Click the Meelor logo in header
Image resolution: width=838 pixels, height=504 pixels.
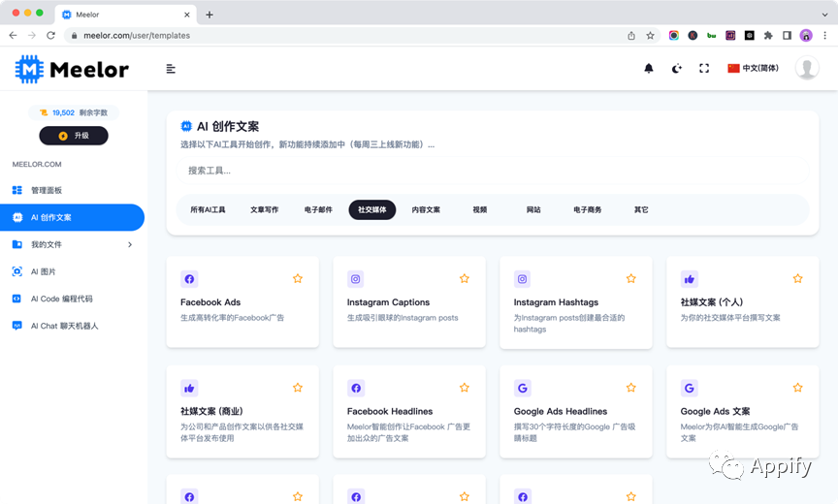(x=72, y=69)
